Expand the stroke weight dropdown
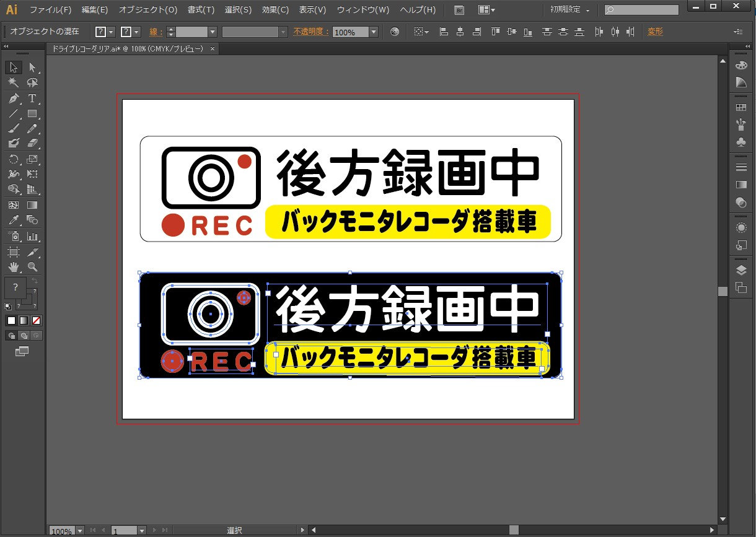 (213, 32)
